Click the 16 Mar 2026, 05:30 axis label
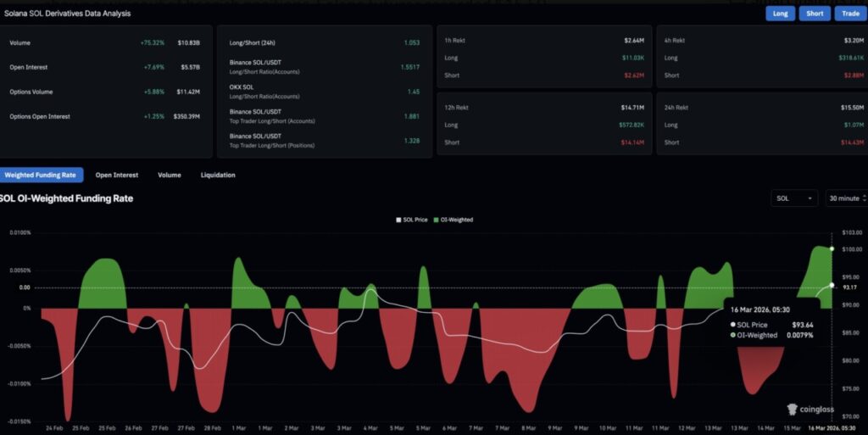The image size is (868, 435). (834, 429)
